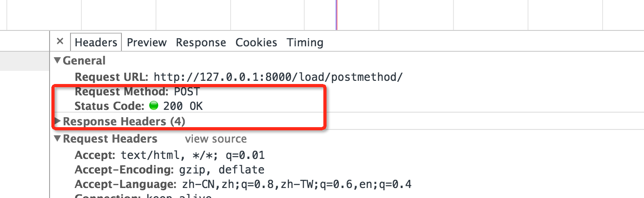The height and width of the screenshot is (198, 644).
Task: Click the Accept header row
Action: click(170, 155)
